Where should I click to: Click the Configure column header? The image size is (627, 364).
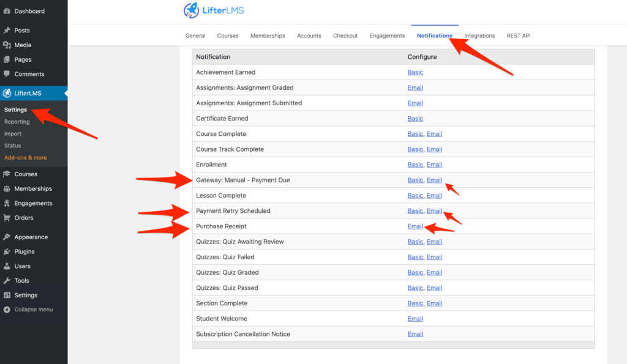(x=422, y=57)
